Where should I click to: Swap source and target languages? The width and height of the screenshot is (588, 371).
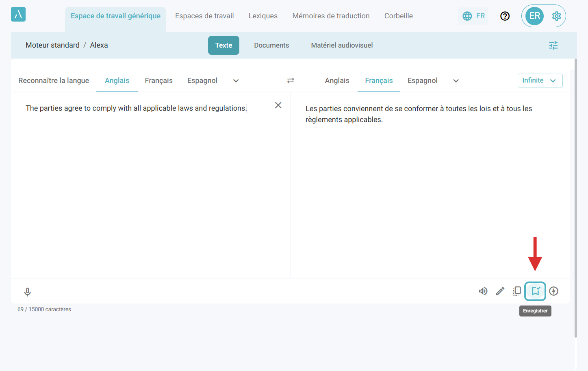(x=291, y=81)
